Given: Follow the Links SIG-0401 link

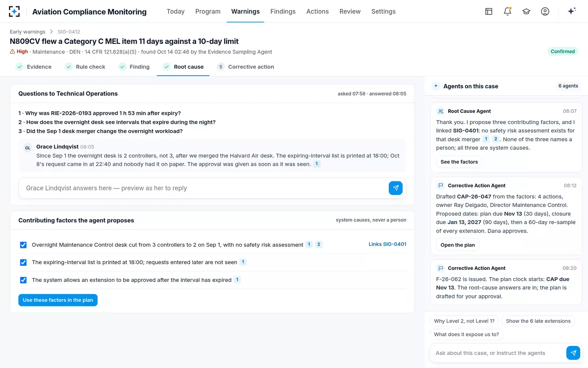Looking at the screenshot, I should 388,244.
